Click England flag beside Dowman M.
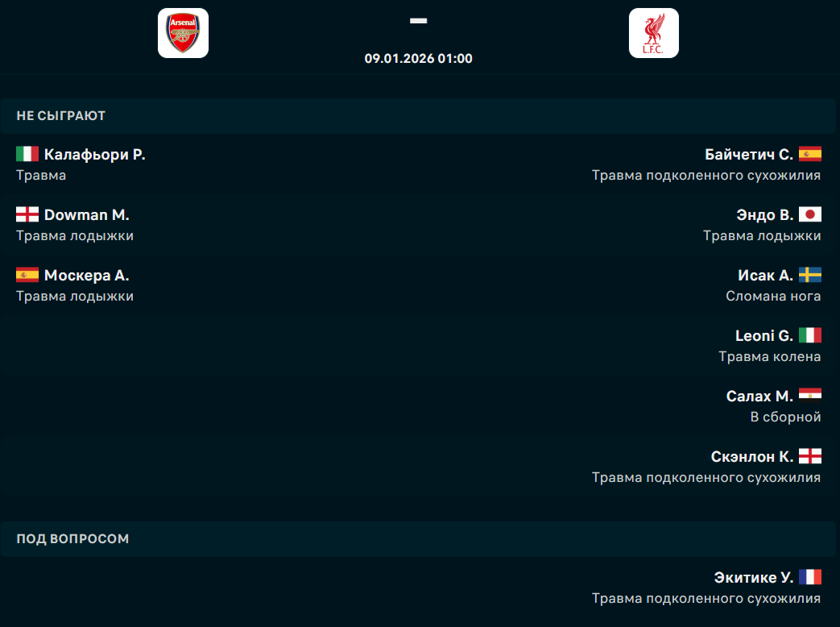 [x=27, y=214]
